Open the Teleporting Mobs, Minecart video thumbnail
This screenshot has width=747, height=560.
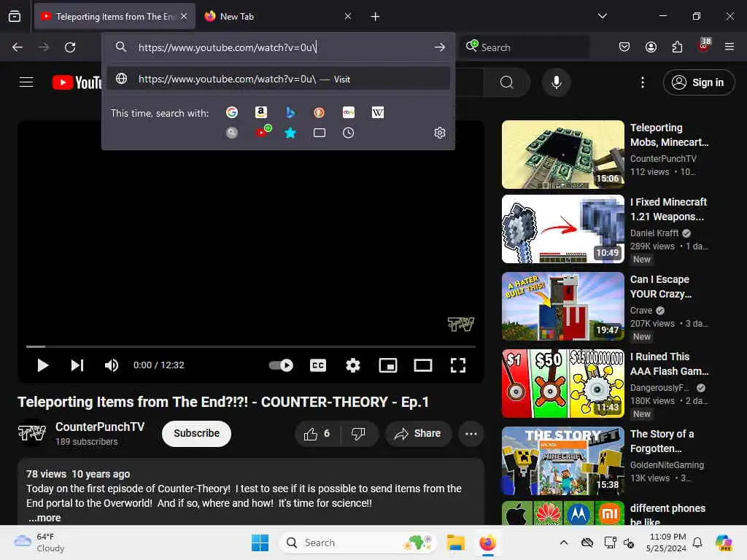(563, 155)
